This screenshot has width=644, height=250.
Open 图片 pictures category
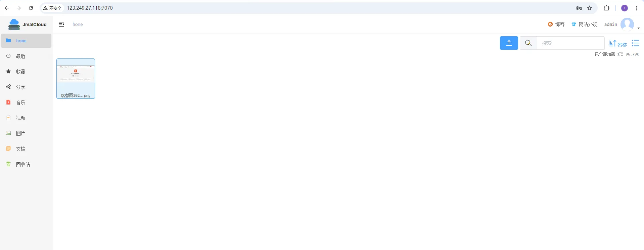26,133
